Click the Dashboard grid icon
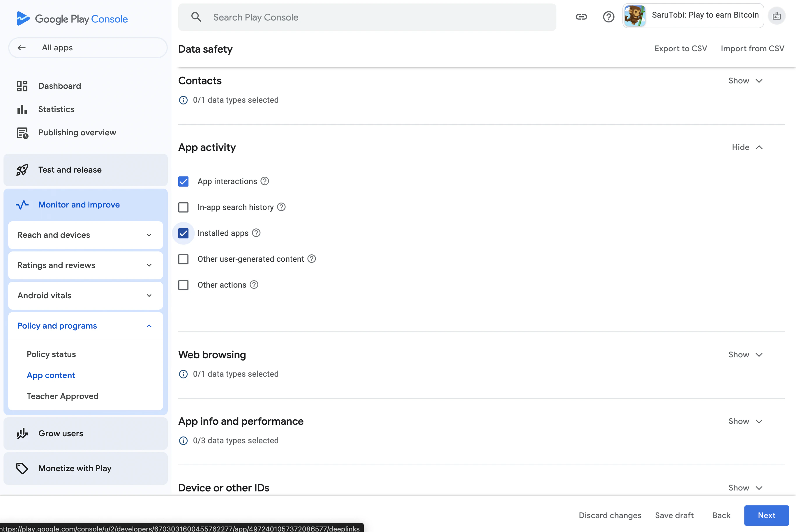The height and width of the screenshot is (532, 796). (x=22, y=86)
